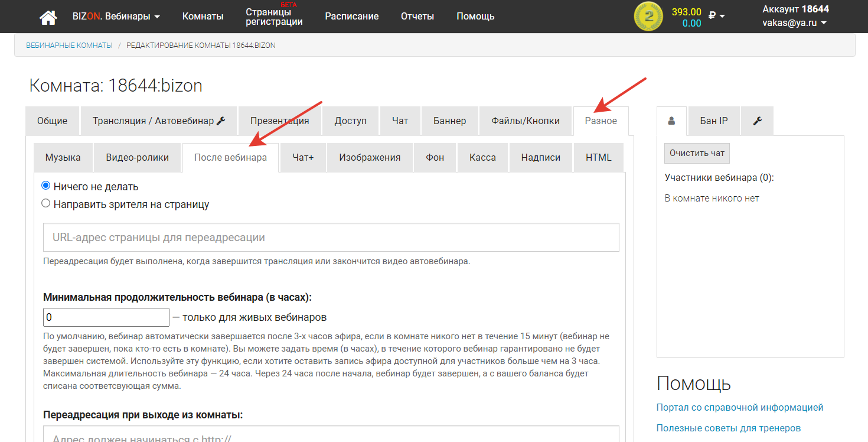The image size is (868, 442).
Task: Switch to the Трансляция / Автовебинар tab
Action: click(159, 121)
